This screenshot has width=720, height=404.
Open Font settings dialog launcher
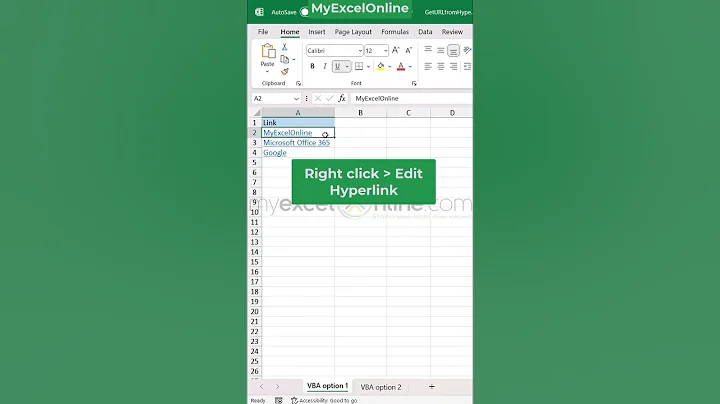pyautogui.click(x=414, y=84)
